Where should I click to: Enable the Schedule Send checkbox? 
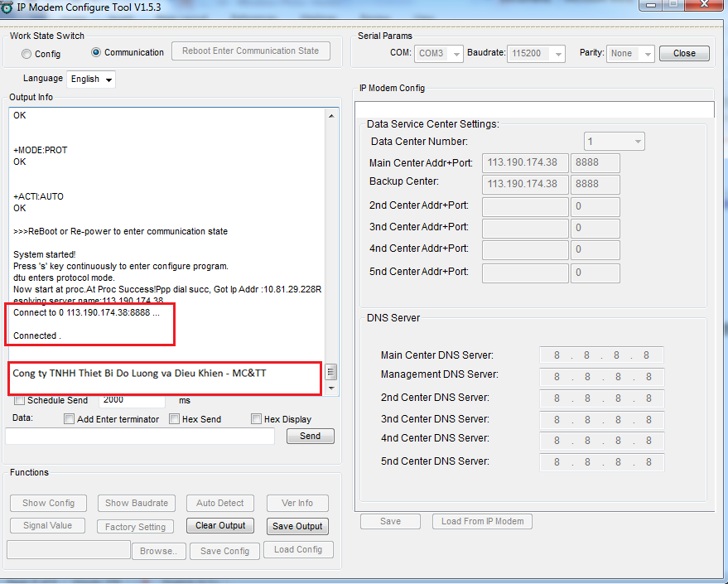20,400
